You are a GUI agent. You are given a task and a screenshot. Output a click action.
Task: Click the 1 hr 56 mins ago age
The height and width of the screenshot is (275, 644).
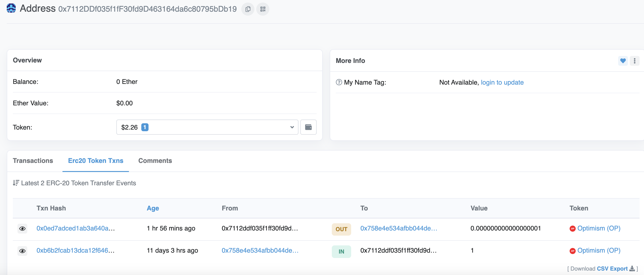(171, 228)
